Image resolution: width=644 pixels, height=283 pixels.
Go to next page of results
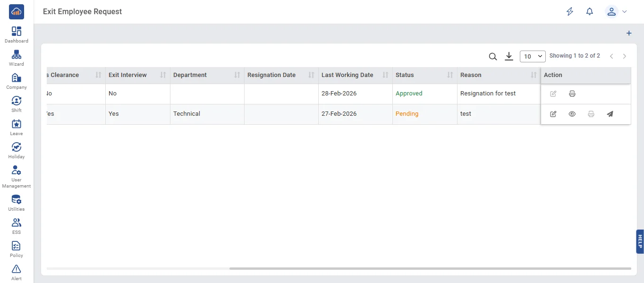[624, 56]
